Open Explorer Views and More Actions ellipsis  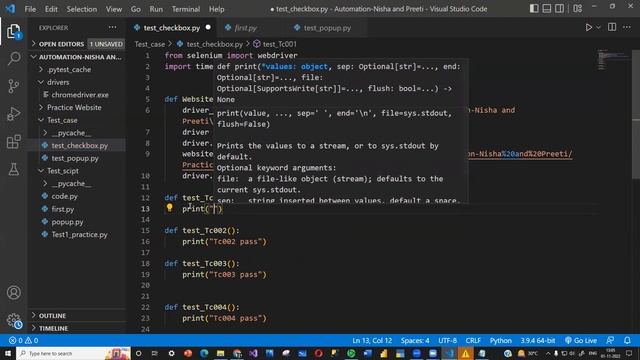click(112, 27)
